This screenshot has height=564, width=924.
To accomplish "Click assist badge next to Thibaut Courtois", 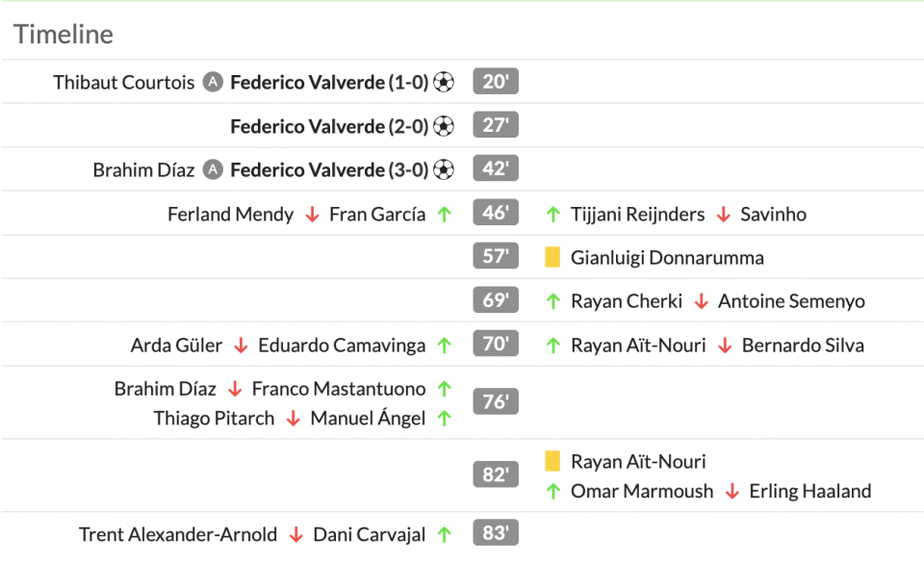I will [213, 82].
